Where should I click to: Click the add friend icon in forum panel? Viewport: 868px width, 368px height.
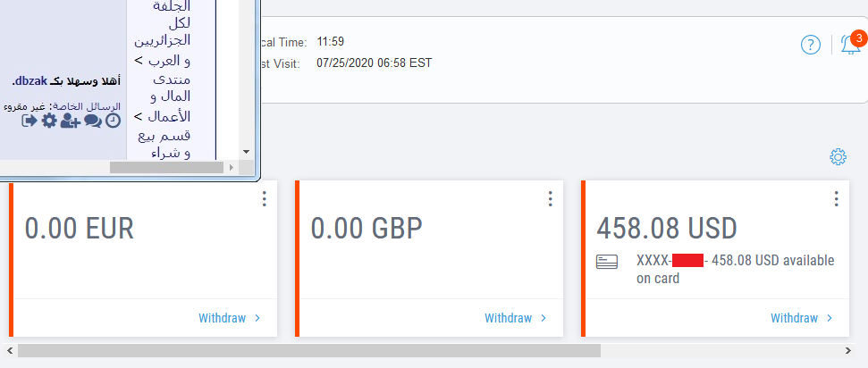click(71, 121)
